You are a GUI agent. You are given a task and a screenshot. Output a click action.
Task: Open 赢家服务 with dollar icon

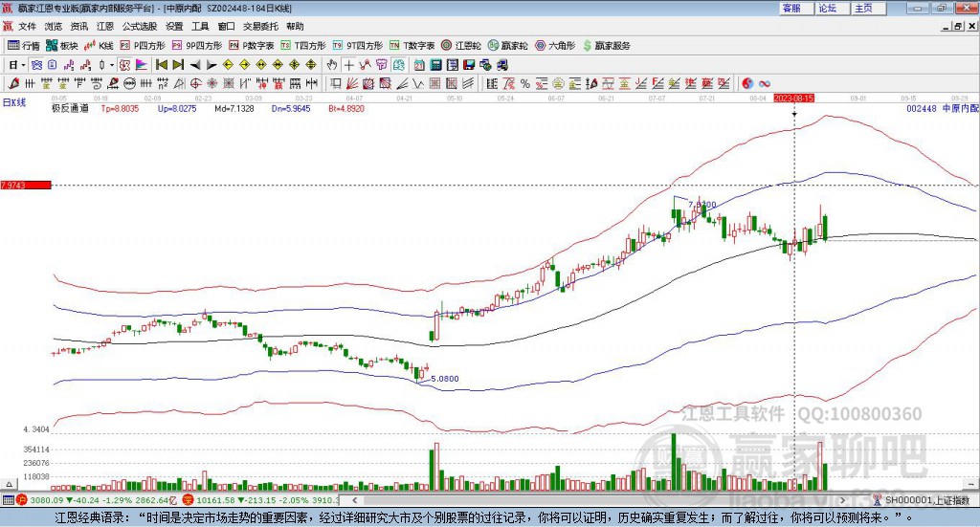click(606, 46)
